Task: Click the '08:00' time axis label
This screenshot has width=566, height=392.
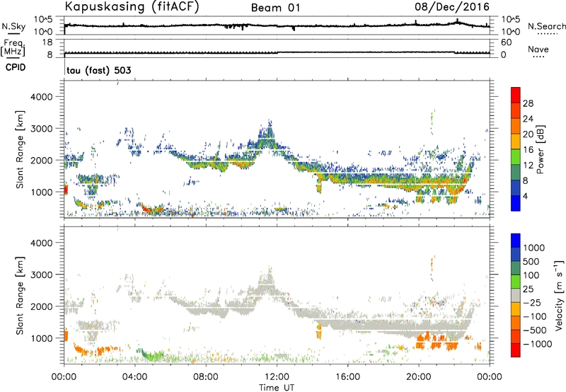Action: (206, 377)
